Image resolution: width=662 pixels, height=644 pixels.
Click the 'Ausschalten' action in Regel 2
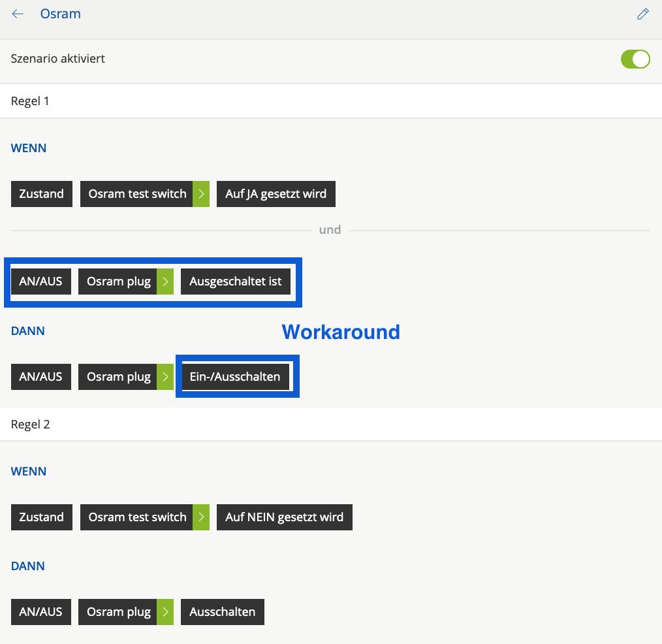pyautogui.click(x=222, y=612)
